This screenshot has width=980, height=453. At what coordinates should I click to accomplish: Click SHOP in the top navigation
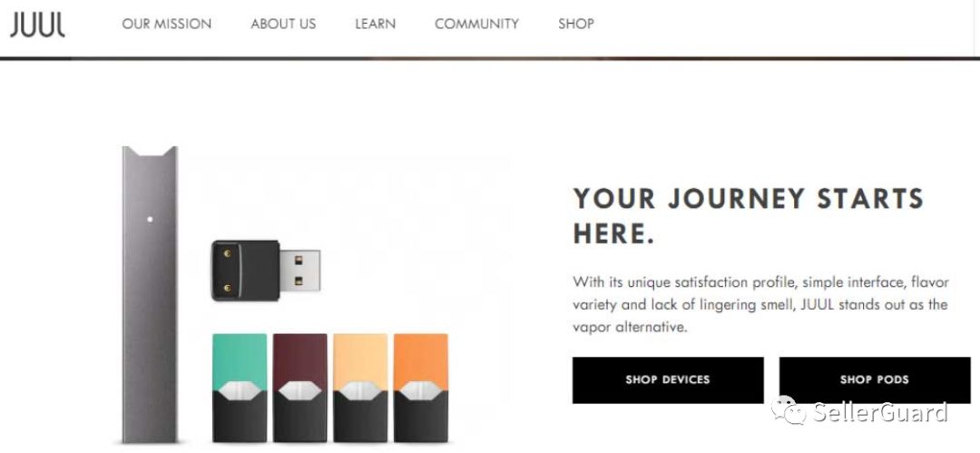click(575, 24)
